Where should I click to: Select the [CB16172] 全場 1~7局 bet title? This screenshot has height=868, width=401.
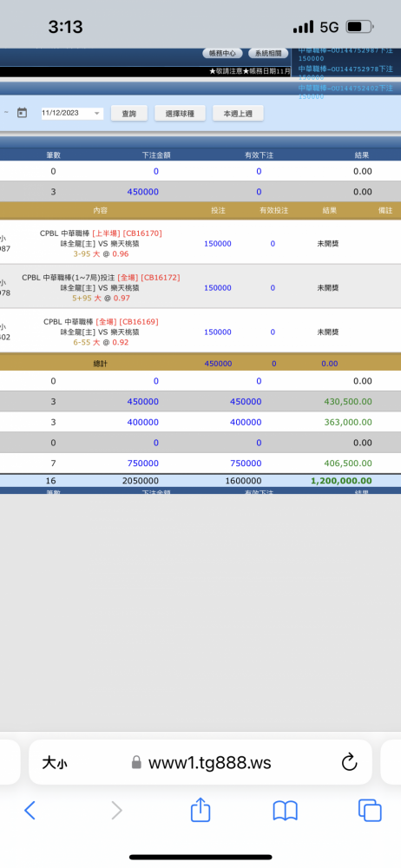pyautogui.click(x=101, y=278)
